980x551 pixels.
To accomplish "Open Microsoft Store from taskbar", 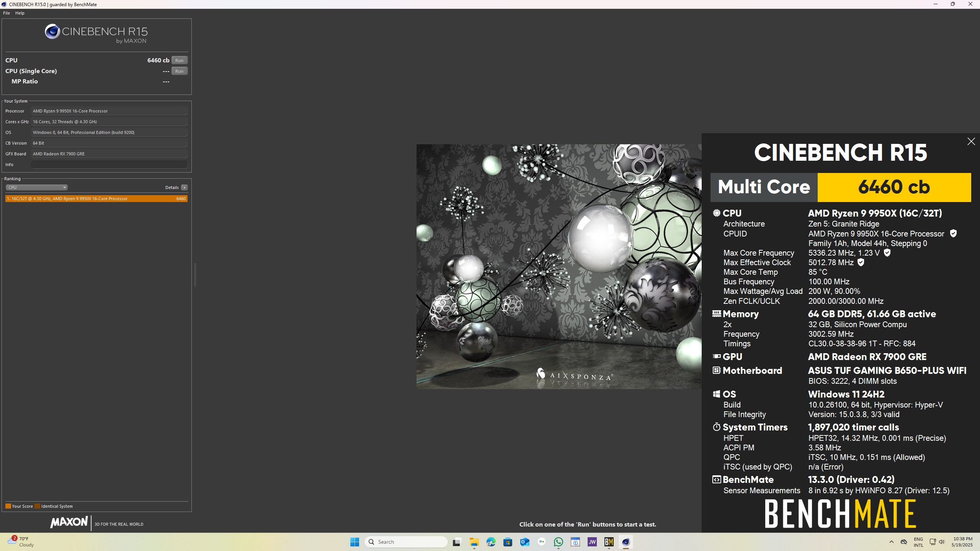I will pyautogui.click(x=508, y=542).
